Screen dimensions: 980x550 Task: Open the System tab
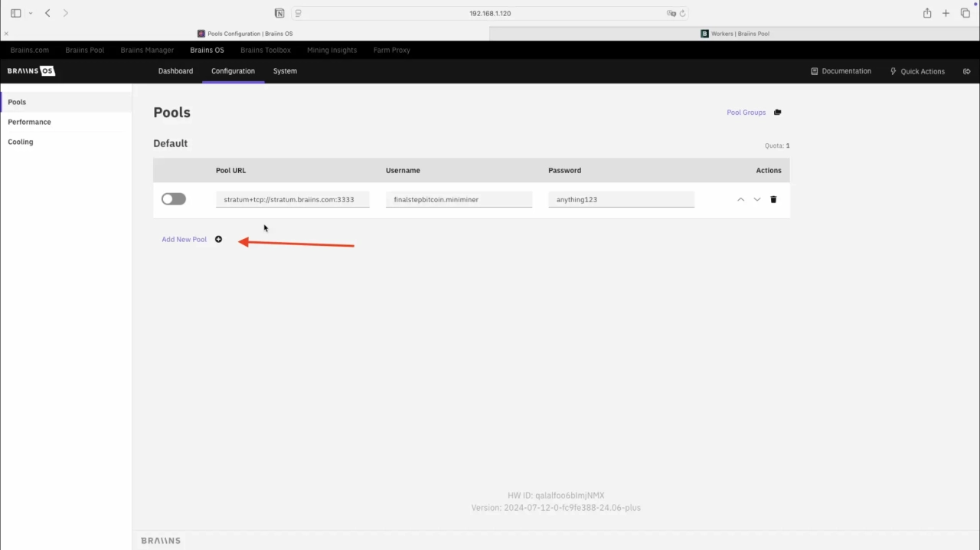tap(285, 71)
